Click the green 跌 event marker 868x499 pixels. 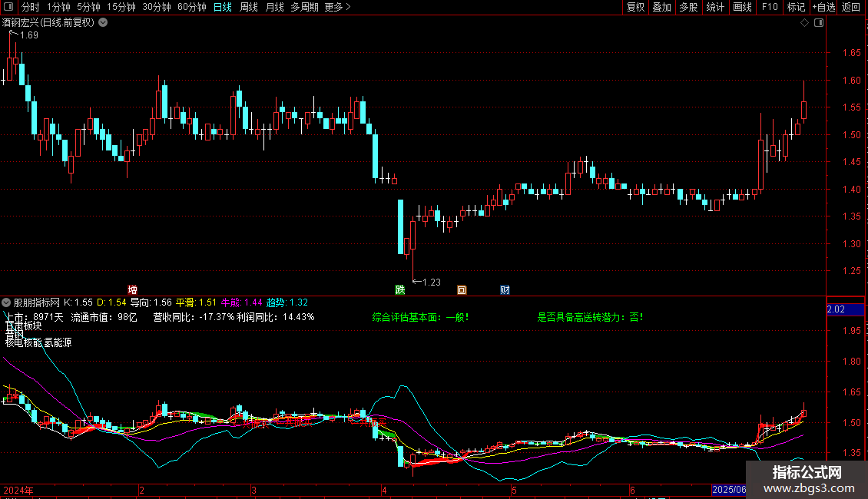pos(399,289)
